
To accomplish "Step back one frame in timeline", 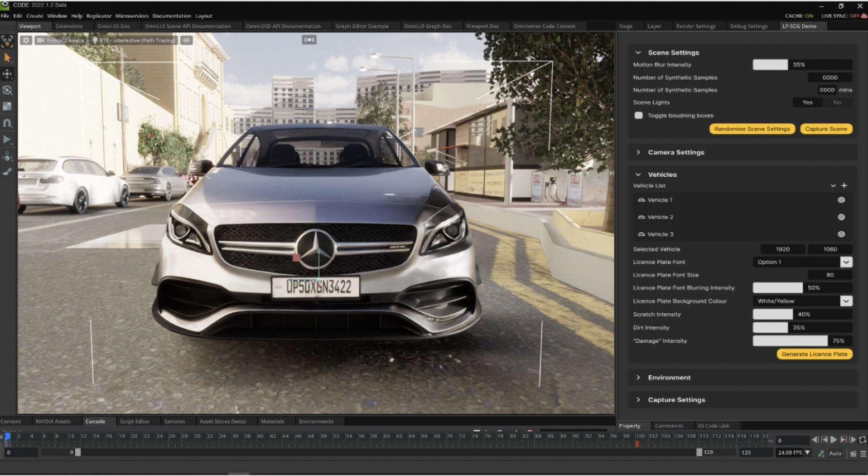I will pos(815,440).
